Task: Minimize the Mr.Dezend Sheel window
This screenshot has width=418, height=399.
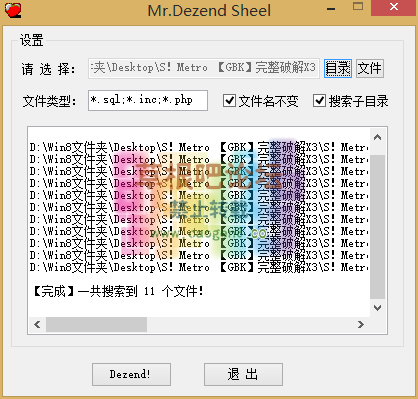Action: point(331,9)
